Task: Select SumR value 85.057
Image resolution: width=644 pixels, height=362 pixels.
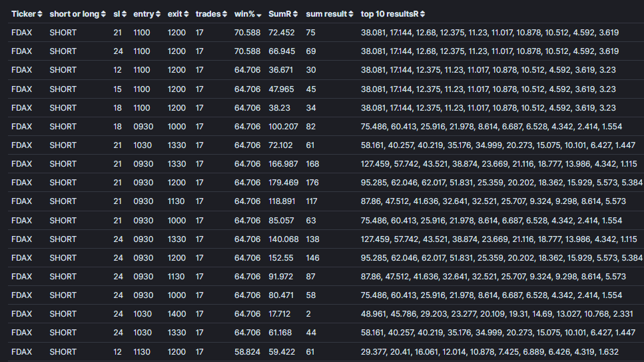Action: (281, 221)
